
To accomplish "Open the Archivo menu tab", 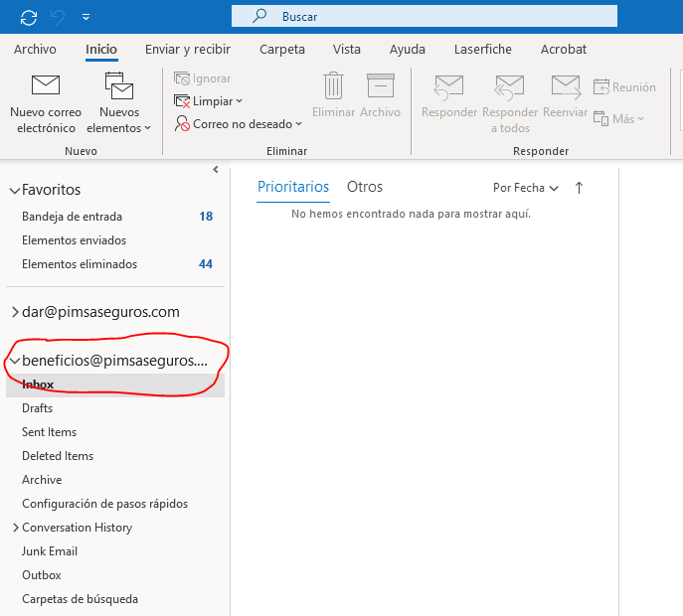I will [x=35, y=50].
